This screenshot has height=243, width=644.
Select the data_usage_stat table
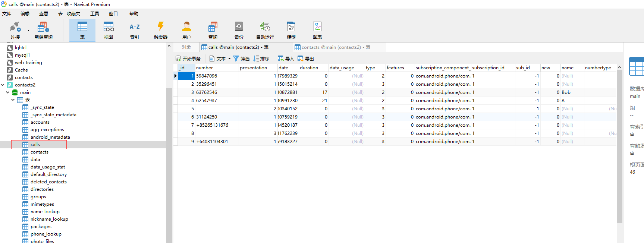(48, 167)
